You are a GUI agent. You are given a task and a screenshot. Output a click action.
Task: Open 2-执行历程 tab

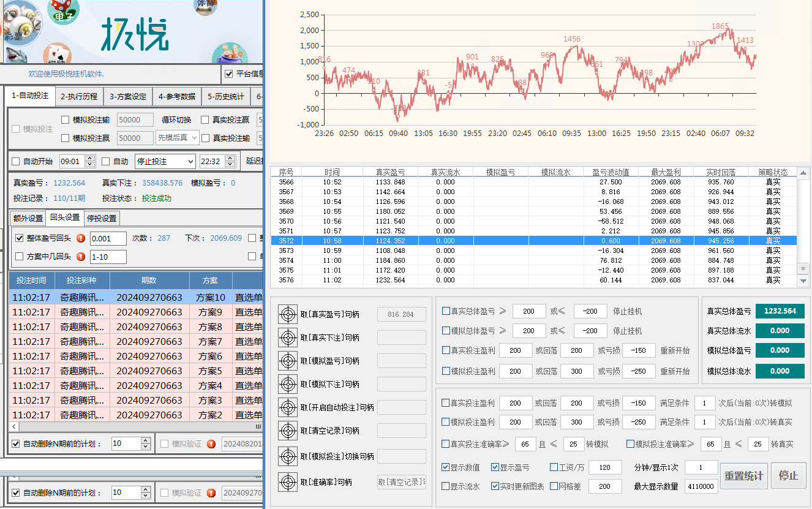(78, 96)
